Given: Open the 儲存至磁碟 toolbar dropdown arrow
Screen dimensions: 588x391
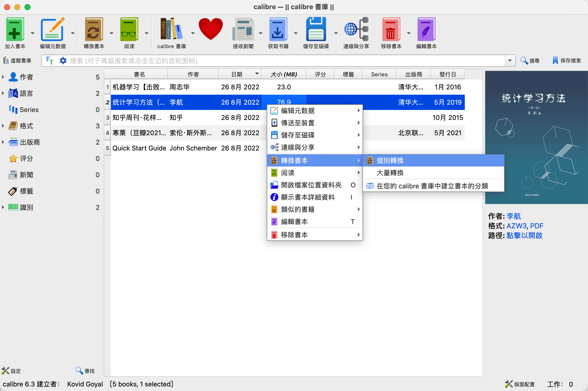Looking at the screenshot, I should [x=336, y=33].
